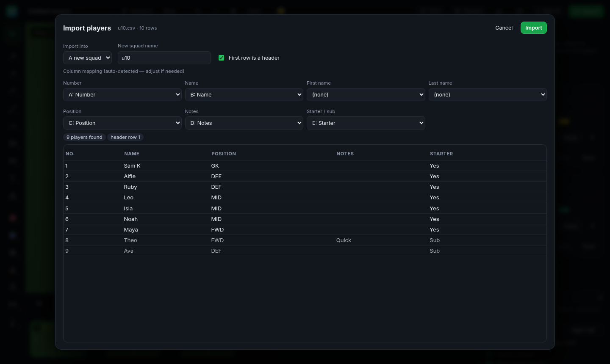This screenshot has width=610, height=364.
Task: Select the 'Isla' name cell
Action: [x=128, y=209]
